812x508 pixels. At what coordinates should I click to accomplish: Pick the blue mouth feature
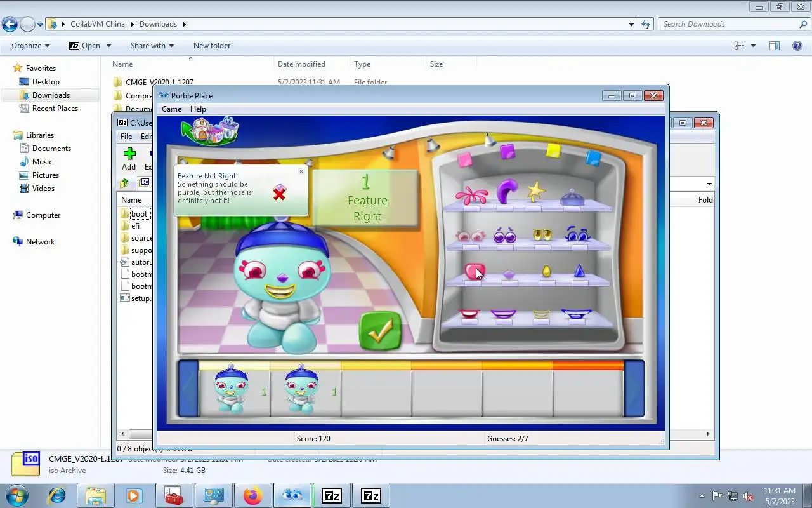click(x=577, y=313)
